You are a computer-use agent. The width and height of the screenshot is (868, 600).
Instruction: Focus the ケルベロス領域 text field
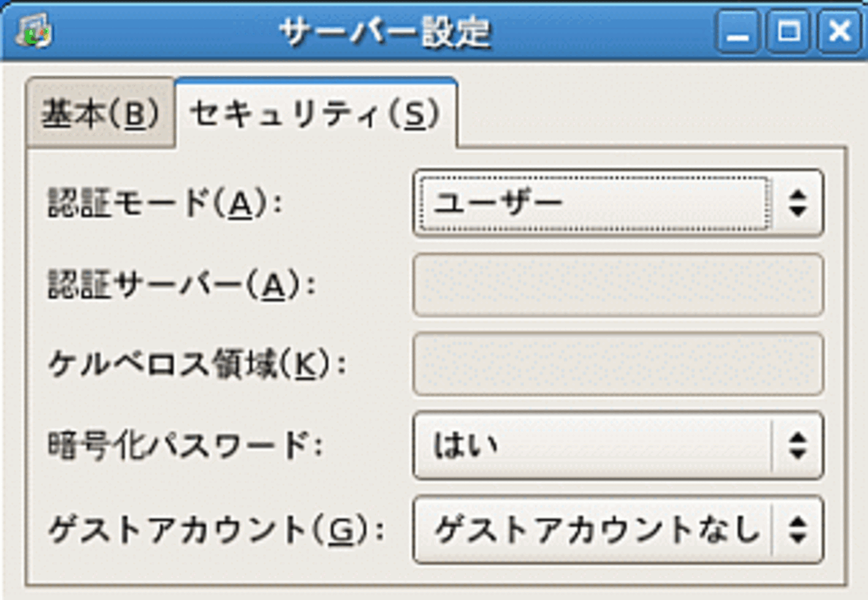(618, 364)
